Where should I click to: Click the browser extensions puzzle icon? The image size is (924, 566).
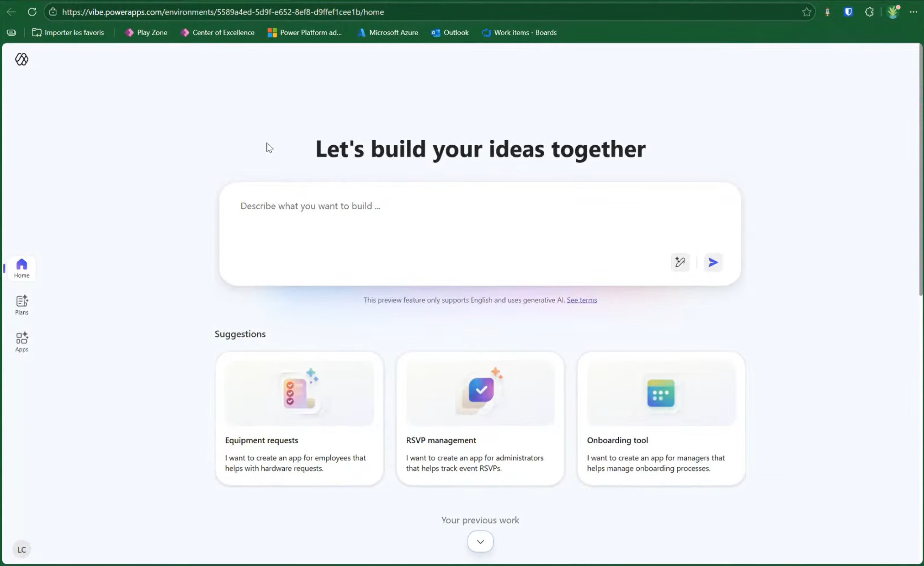869,12
